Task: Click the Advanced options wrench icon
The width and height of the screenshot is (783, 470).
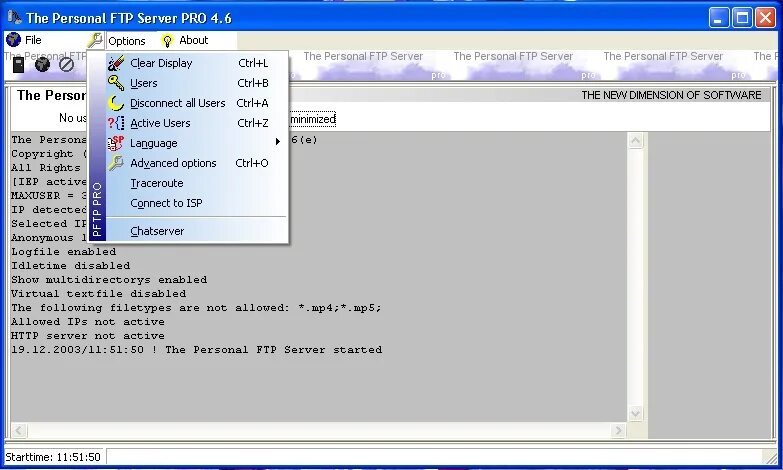Action: 116,163
